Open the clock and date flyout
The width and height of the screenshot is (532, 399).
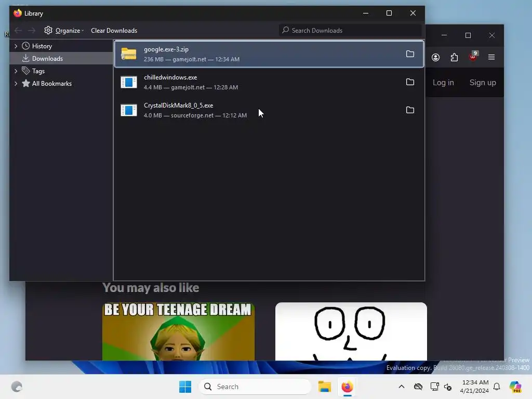(x=475, y=387)
